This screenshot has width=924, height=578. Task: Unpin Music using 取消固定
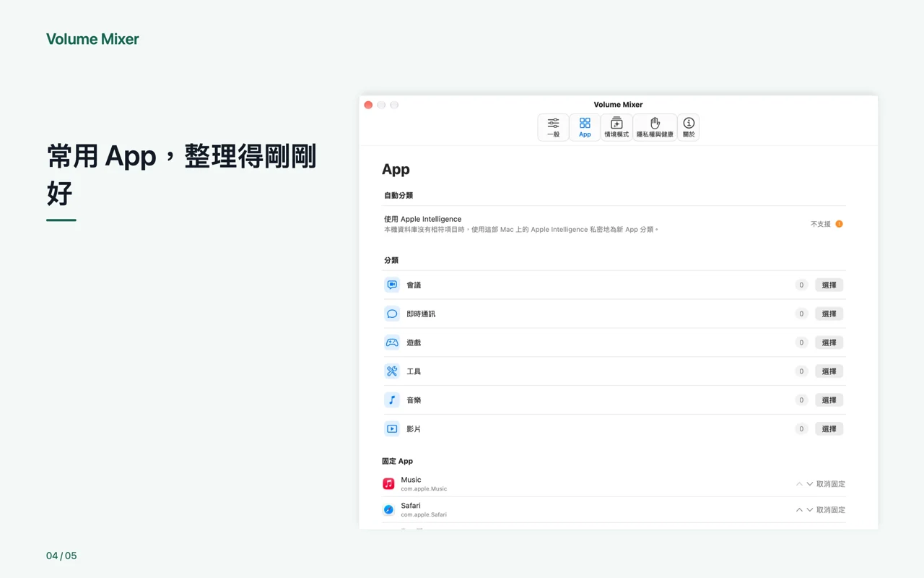[x=831, y=484]
